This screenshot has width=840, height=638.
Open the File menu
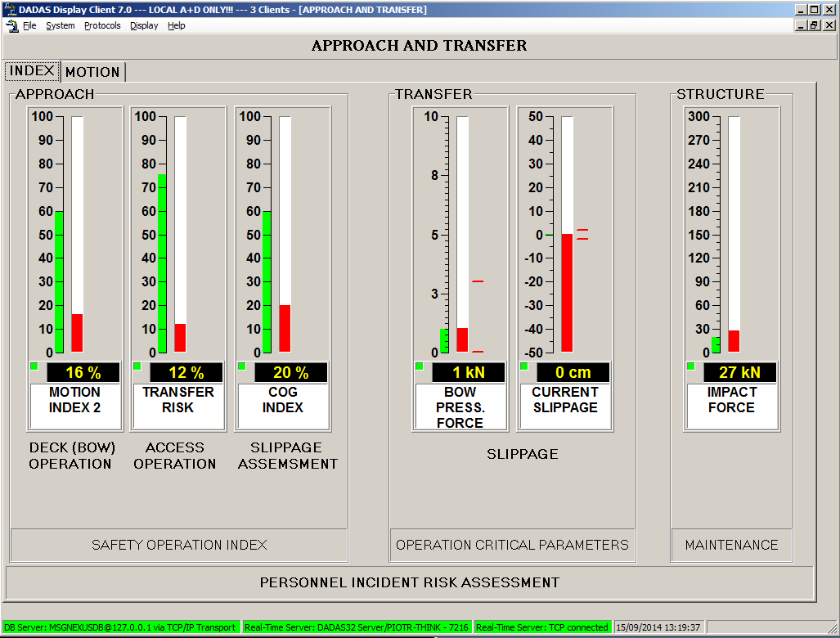(29, 25)
